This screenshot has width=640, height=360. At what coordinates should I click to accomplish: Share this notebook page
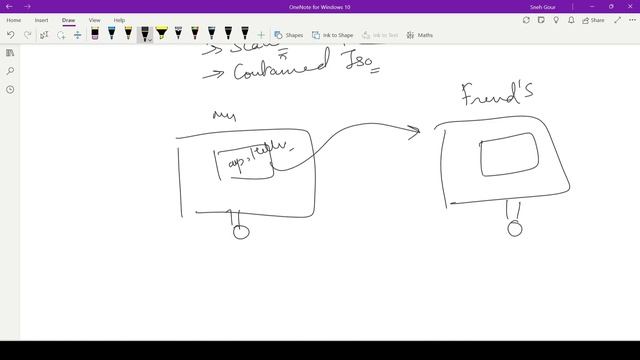(593, 20)
